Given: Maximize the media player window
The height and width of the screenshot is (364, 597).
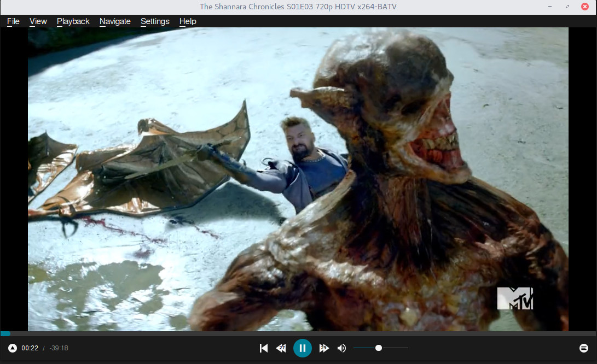Looking at the screenshot, I should [567, 7].
